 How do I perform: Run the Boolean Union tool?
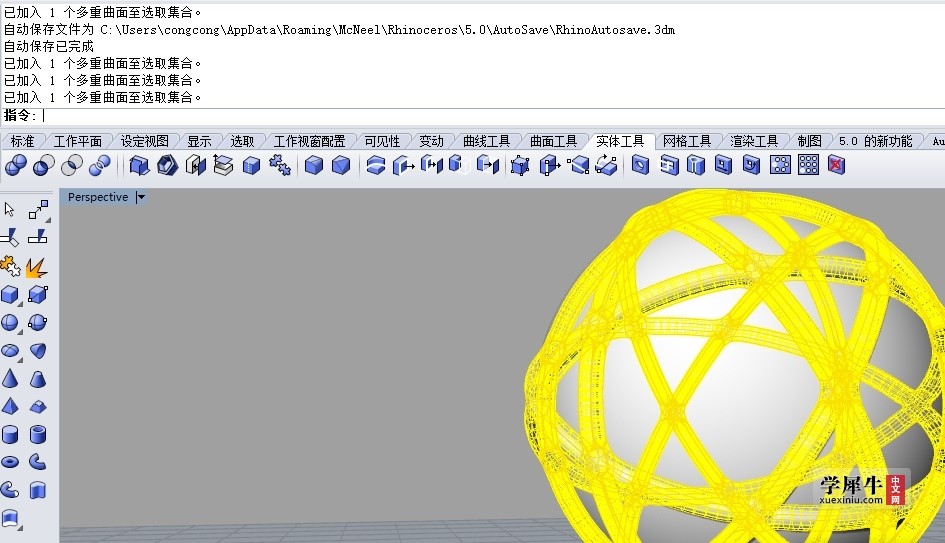coord(16,165)
